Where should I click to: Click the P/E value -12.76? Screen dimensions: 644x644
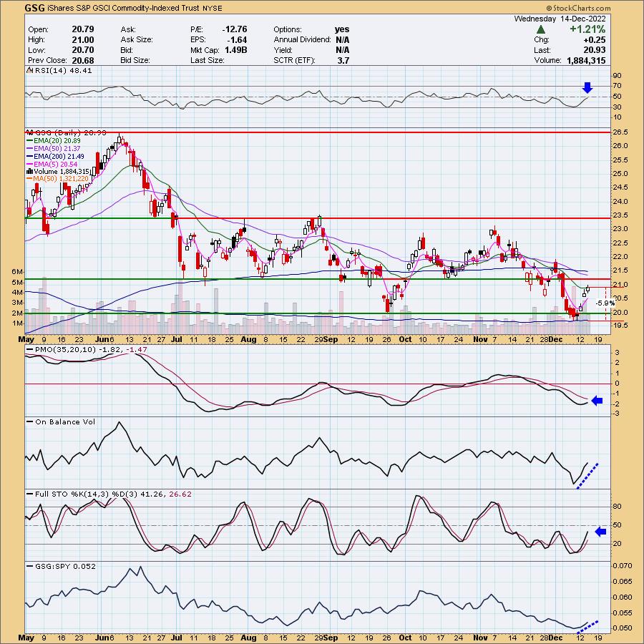click(235, 29)
